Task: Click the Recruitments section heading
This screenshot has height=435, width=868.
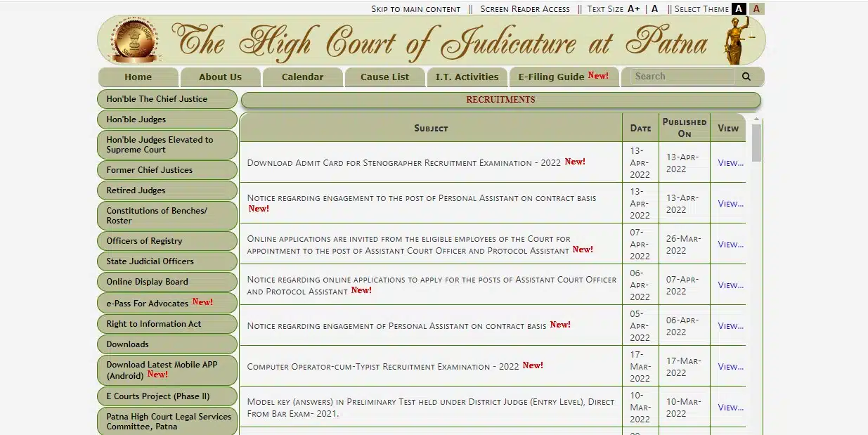Action: pos(500,100)
